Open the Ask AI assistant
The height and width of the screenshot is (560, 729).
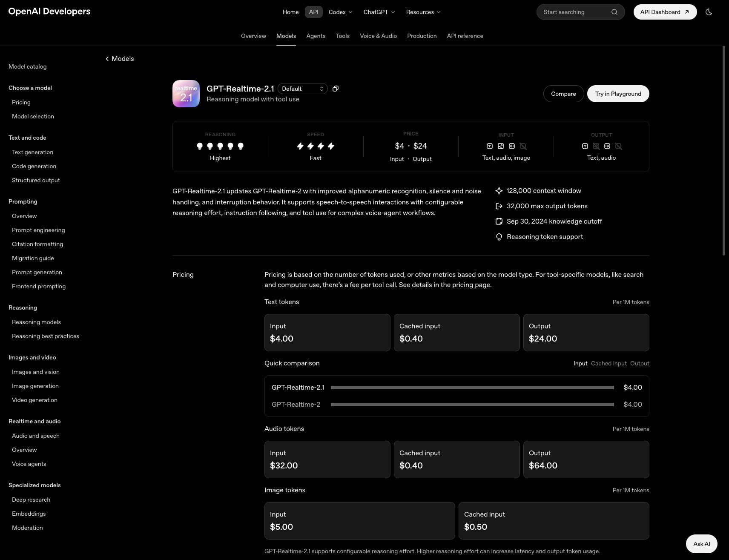point(702,544)
